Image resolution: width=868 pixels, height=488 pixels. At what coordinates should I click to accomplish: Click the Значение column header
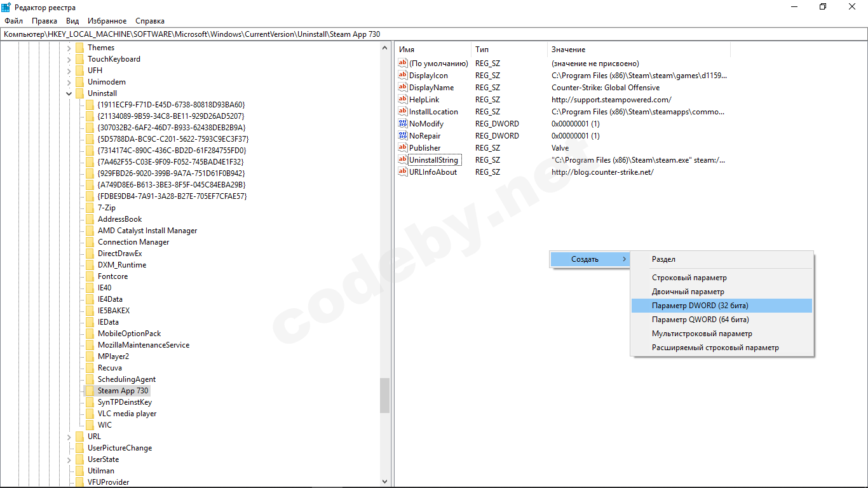click(639, 50)
